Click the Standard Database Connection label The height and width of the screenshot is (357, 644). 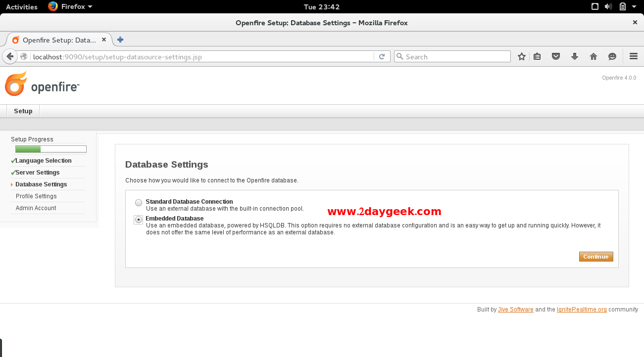[189, 202]
